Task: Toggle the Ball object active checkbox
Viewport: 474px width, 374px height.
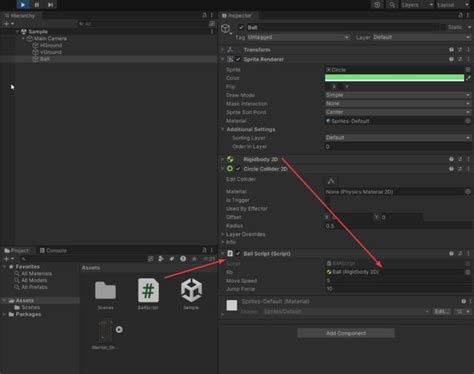Action: [x=241, y=27]
